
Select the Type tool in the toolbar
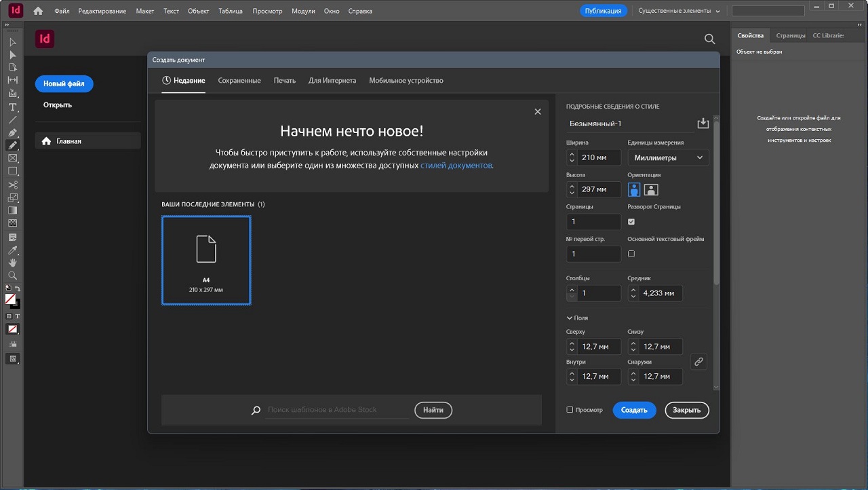point(12,107)
